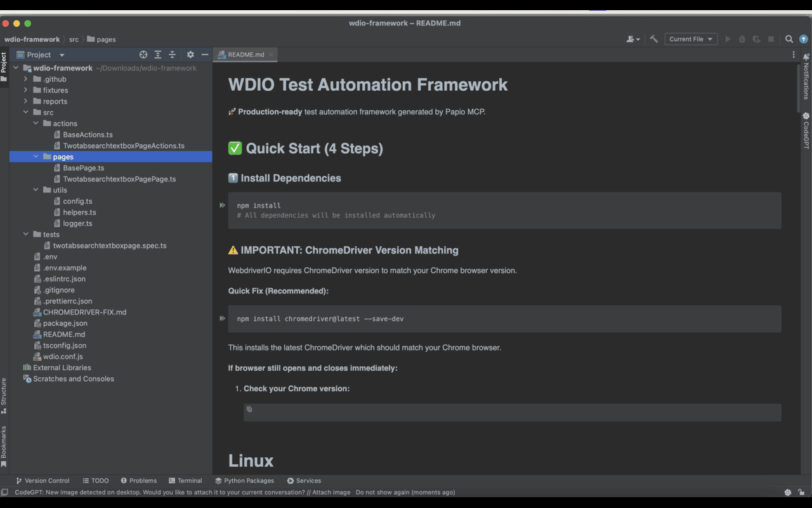Image resolution: width=812 pixels, height=508 pixels.
Task: Open Project panel gear options
Action: tap(190, 55)
